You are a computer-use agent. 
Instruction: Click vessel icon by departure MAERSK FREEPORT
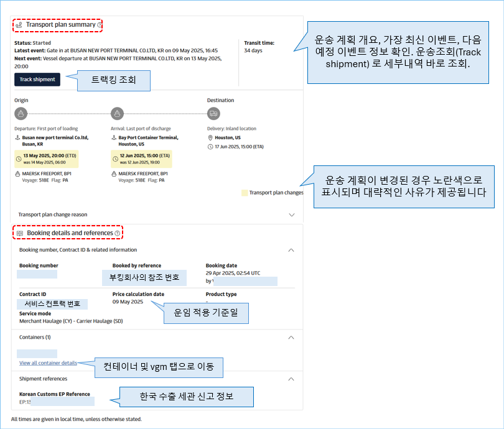(x=17, y=173)
